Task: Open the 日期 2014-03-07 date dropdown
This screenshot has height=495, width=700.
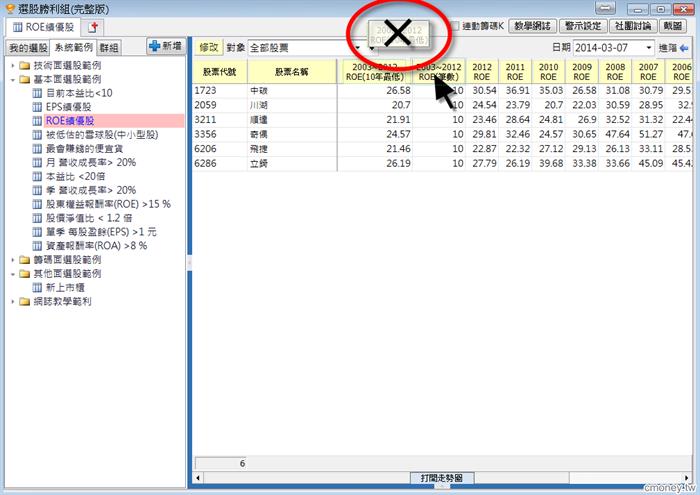Action: [x=649, y=48]
